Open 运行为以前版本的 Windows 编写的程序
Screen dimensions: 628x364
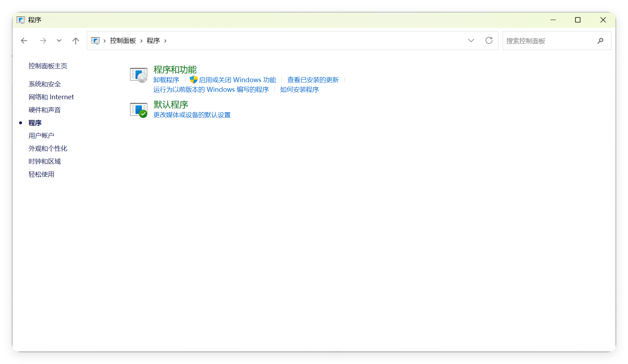tap(211, 90)
